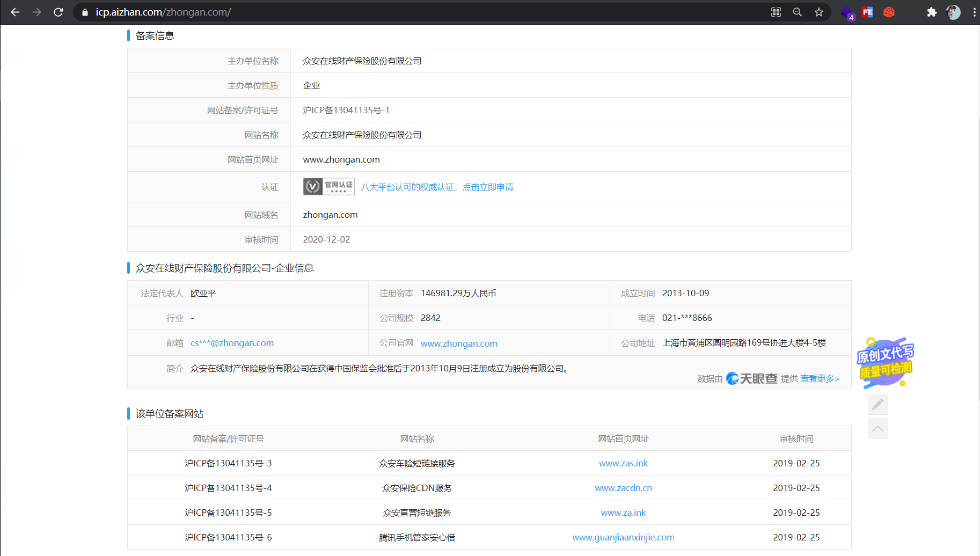Click the cs***@zhongan.com email link
980x556 pixels.
[232, 343]
